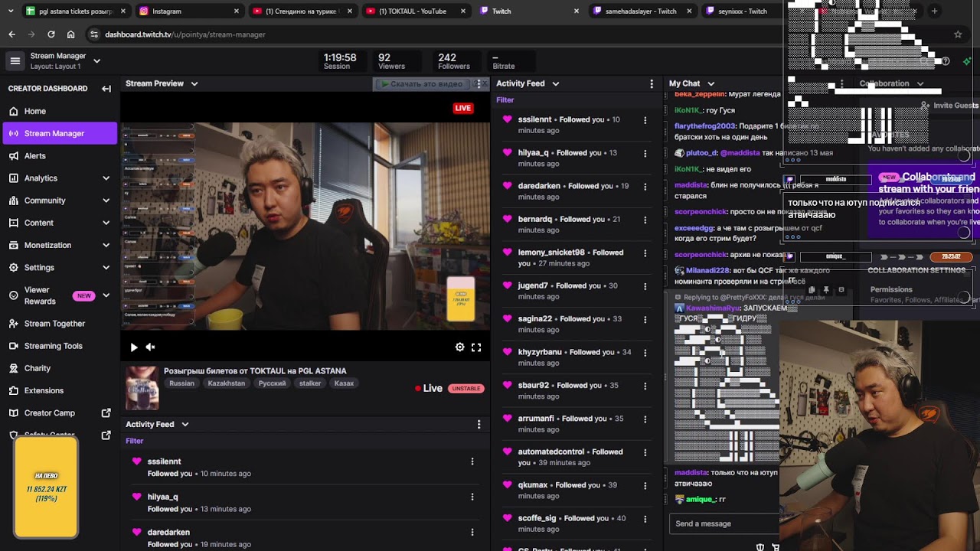Screen dimensions: 980x551
Task: Open a new browser tab
Action: (x=935, y=11)
